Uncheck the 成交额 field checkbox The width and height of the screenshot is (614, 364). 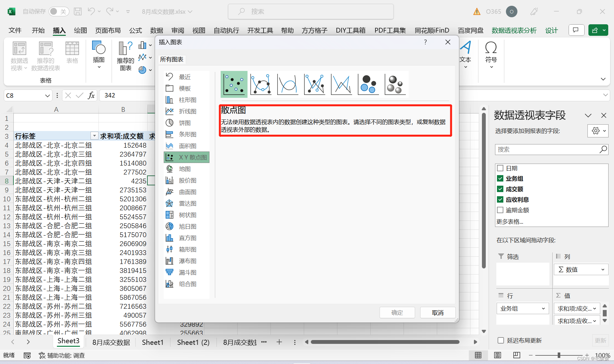tap(500, 189)
